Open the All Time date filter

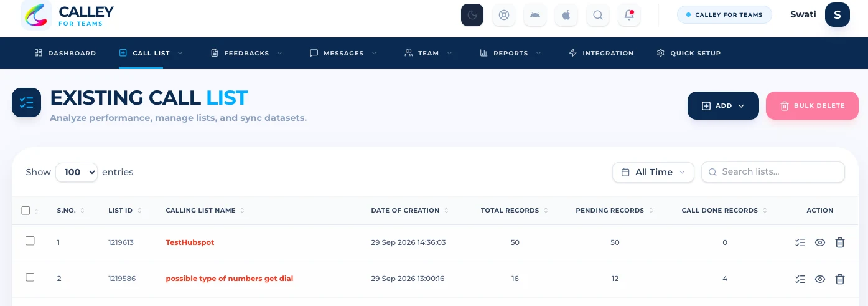(x=653, y=172)
